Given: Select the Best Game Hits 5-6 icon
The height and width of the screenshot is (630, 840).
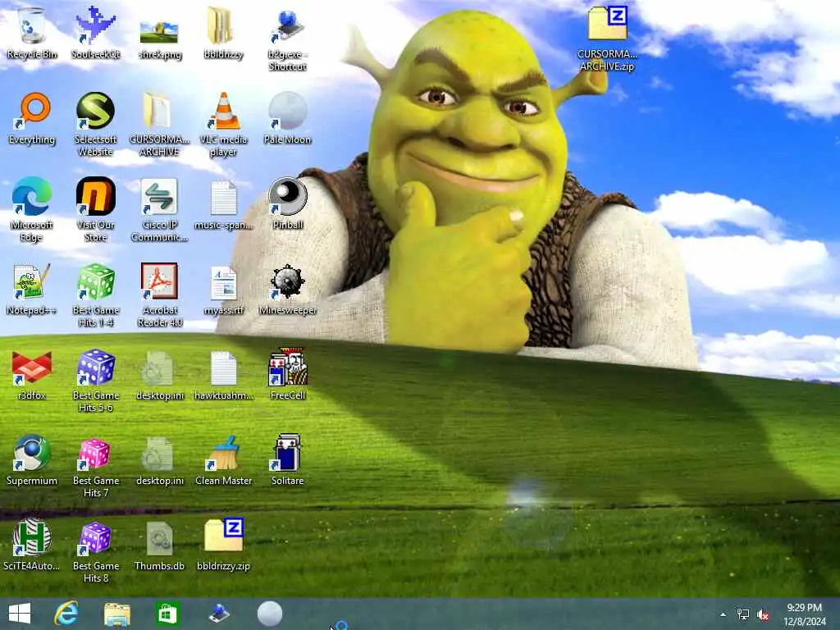Looking at the screenshot, I should tap(95, 381).
